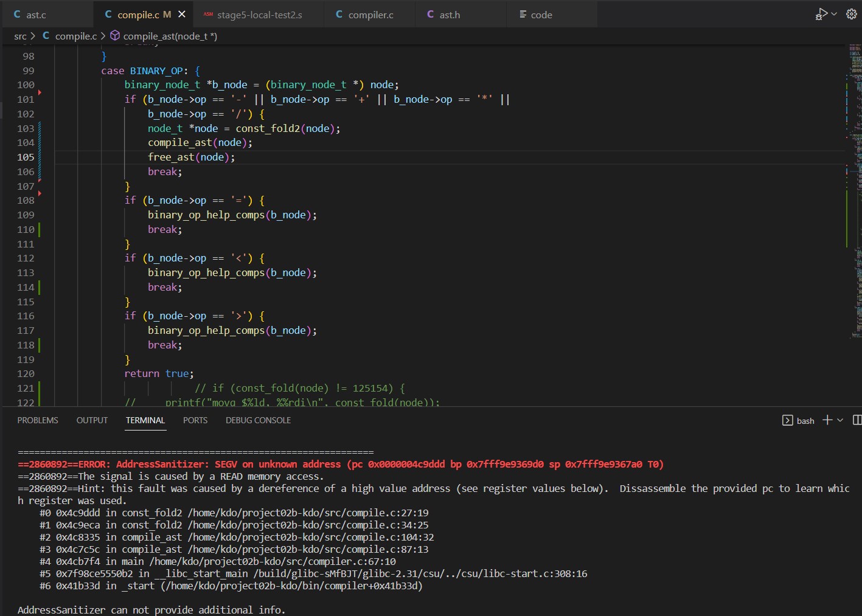
Task: Click the C file icon on ast.c tab
Action: (x=17, y=15)
